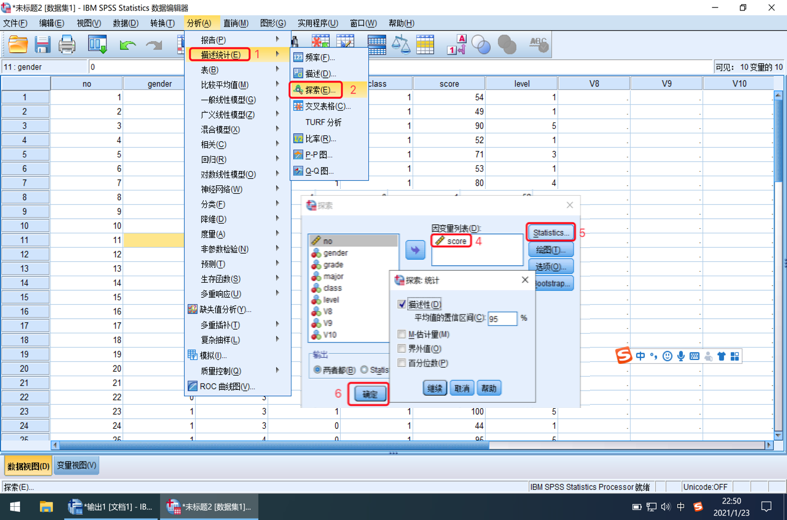Expand the 表(B) submenu
This screenshot has height=520, width=787.
pyautogui.click(x=238, y=70)
